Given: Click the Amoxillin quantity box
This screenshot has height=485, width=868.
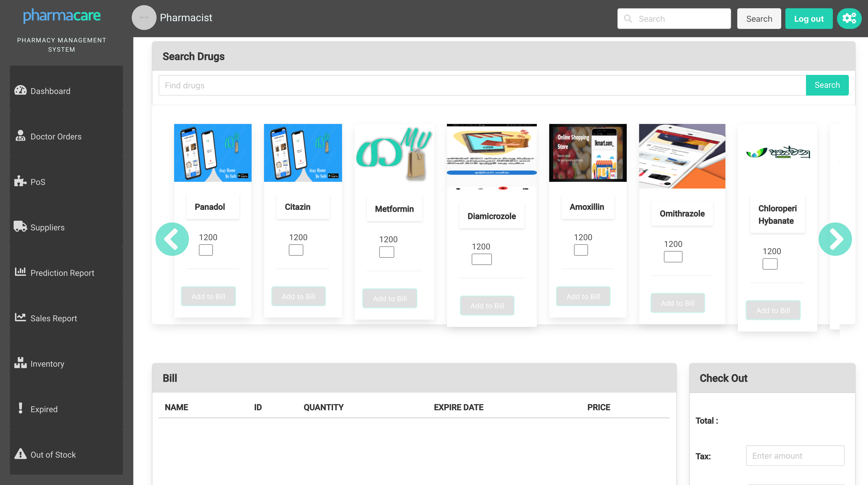Looking at the screenshot, I should (580, 250).
